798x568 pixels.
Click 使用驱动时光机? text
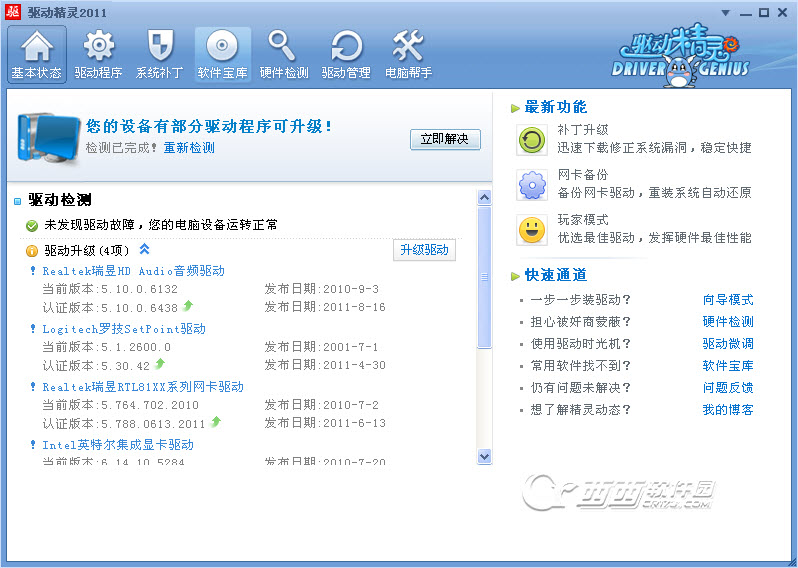(x=581, y=344)
